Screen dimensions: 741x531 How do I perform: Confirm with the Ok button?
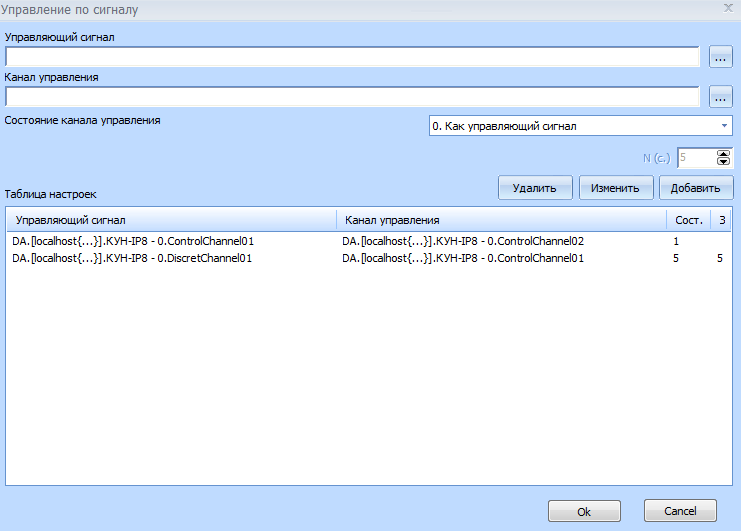click(x=584, y=511)
